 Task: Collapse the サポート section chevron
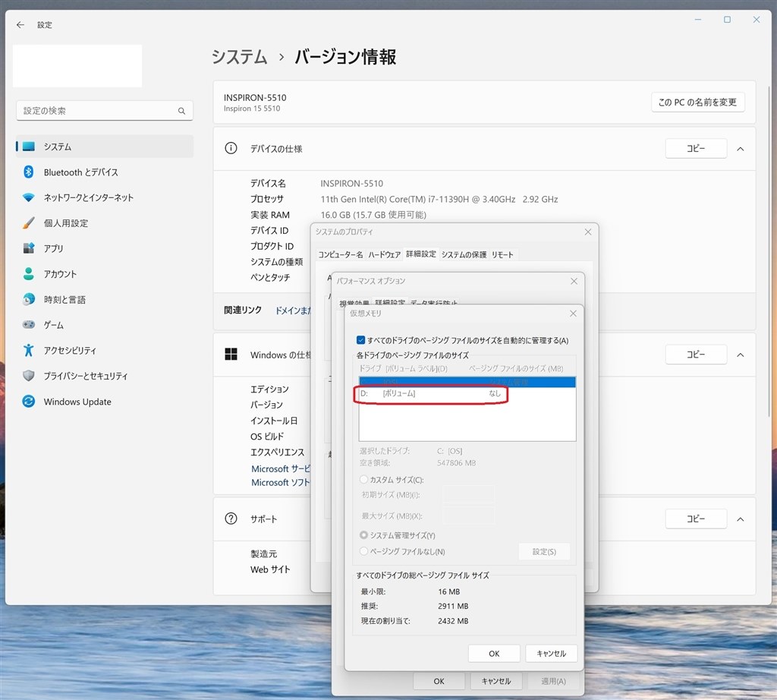(x=741, y=519)
